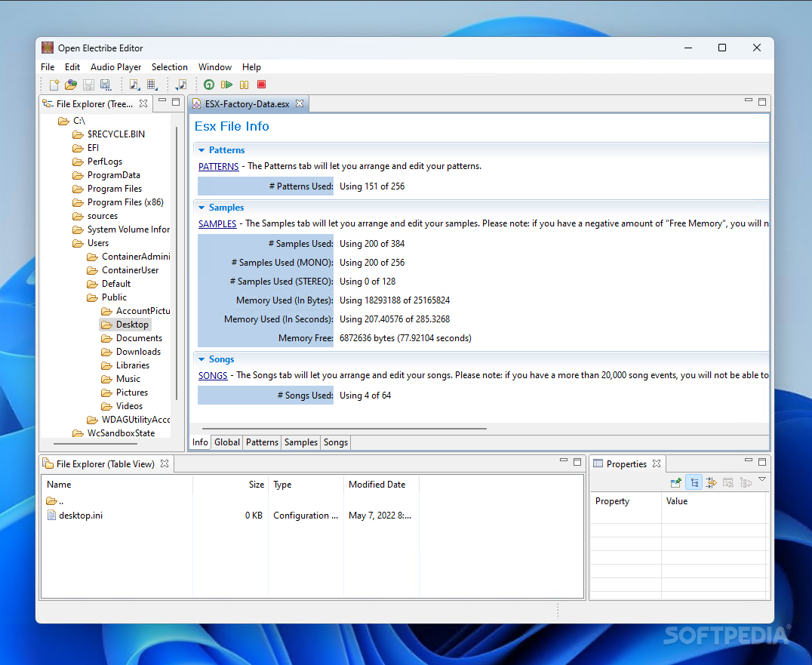Collapse the Samples section

[x=201, y=208]
